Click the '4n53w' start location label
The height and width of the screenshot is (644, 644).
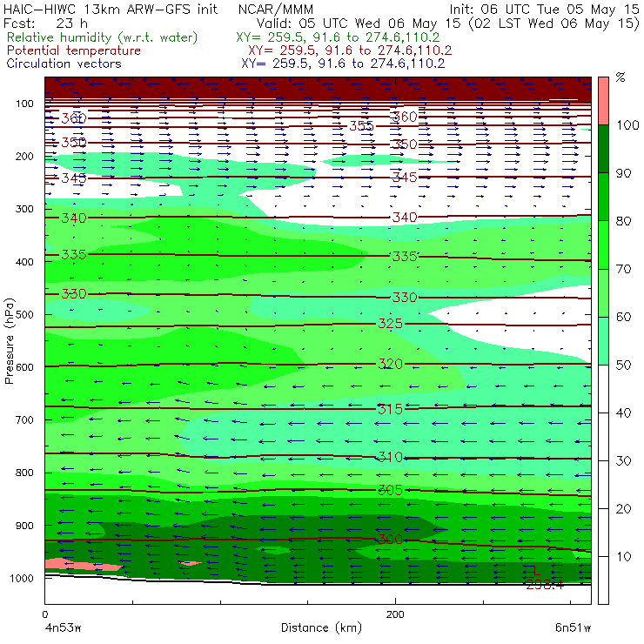pyautogui.click(x=62, y=628)
